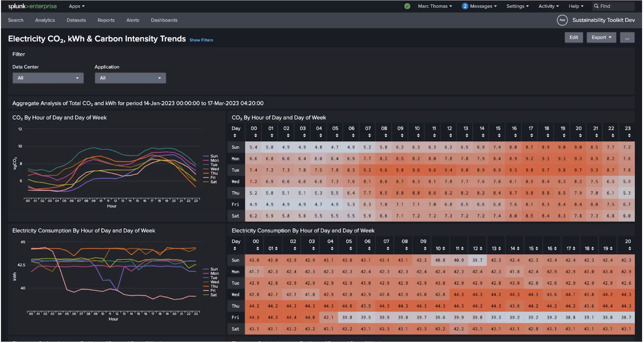Click the magnifying glass in the Find bar
This screenshot has width=644, height=343.
[x=596, y=6]
